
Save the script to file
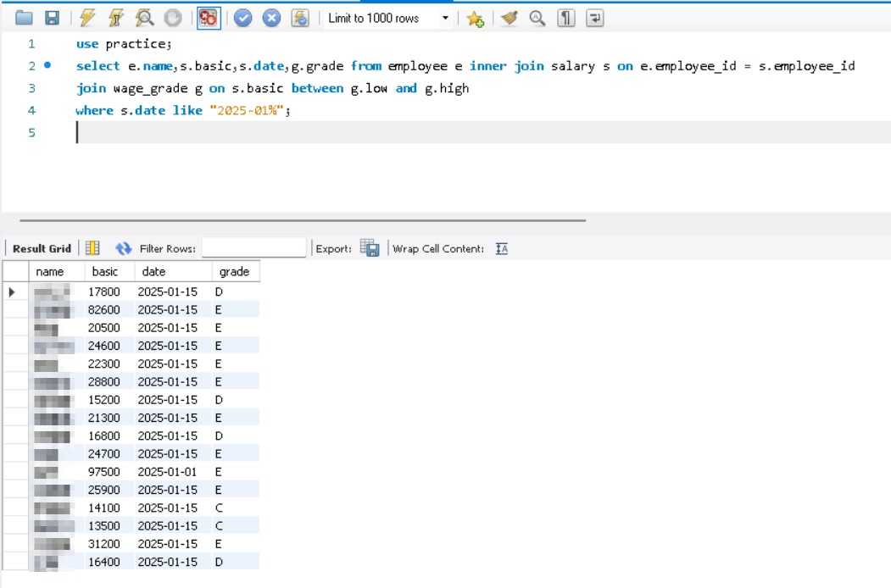click(x=52, y=18)
